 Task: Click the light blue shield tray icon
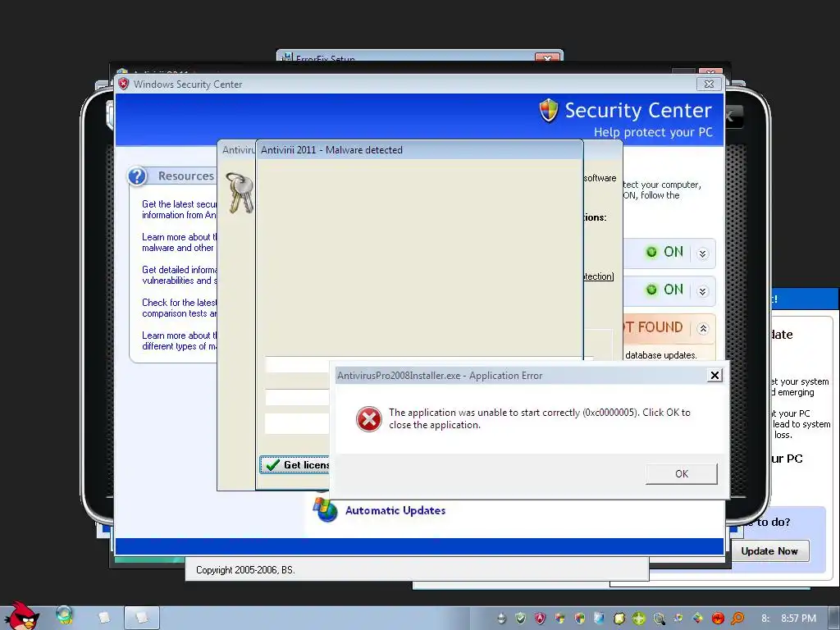[x=600, y=619]
